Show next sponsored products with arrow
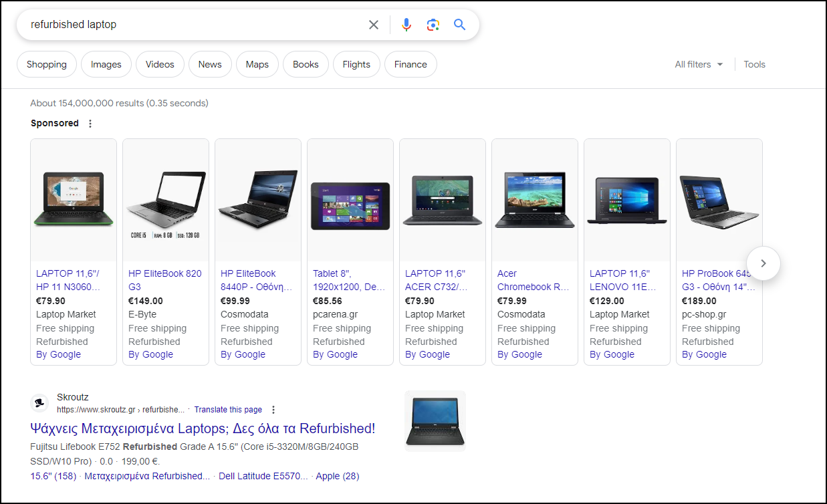The image size is (827, 504). tap(763, 263)
